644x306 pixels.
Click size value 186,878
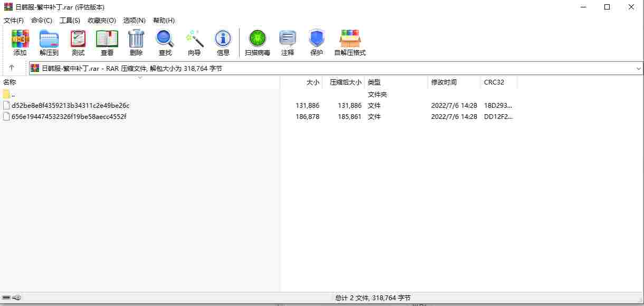pos(307,116)
